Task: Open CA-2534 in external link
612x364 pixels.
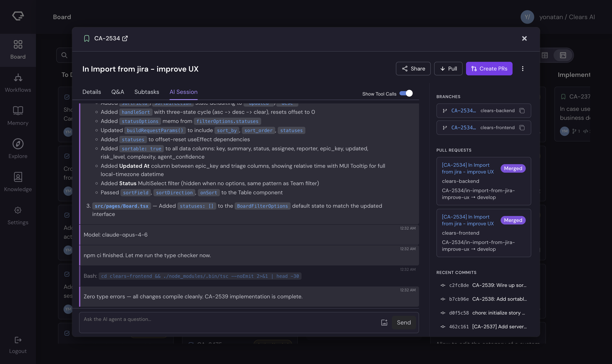Action: [x=125, y=38]
